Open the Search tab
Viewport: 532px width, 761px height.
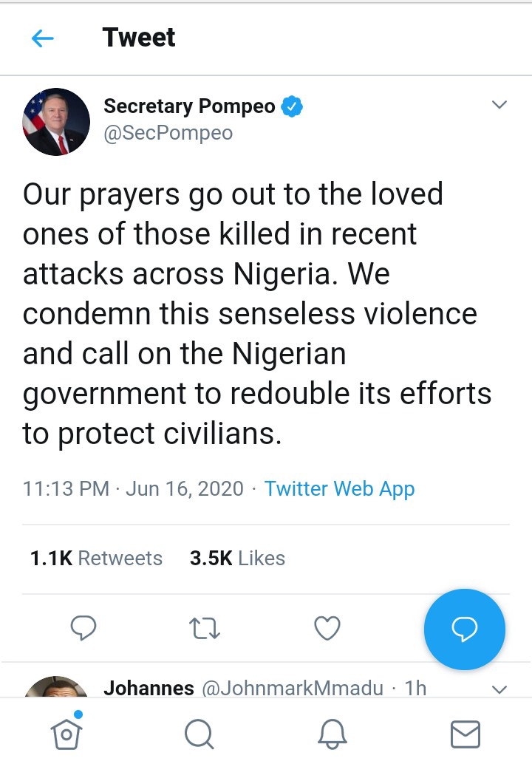point(198,734)
